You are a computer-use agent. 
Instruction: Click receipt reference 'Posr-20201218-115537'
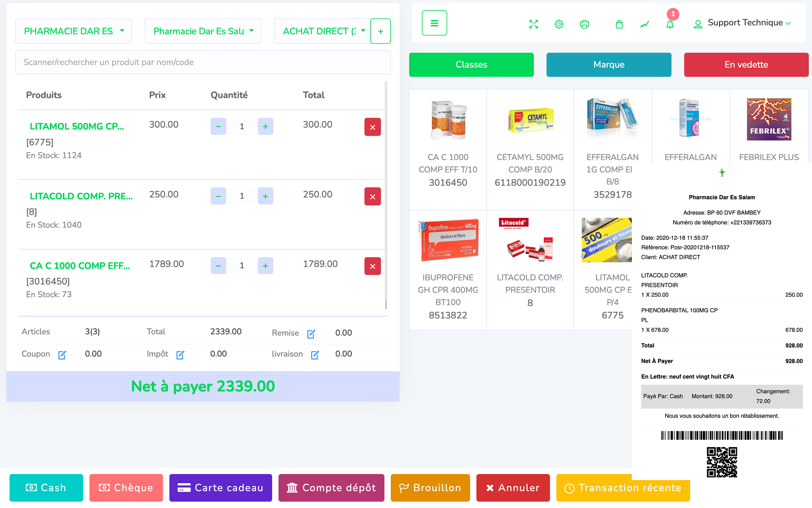(x=700, y=247)
